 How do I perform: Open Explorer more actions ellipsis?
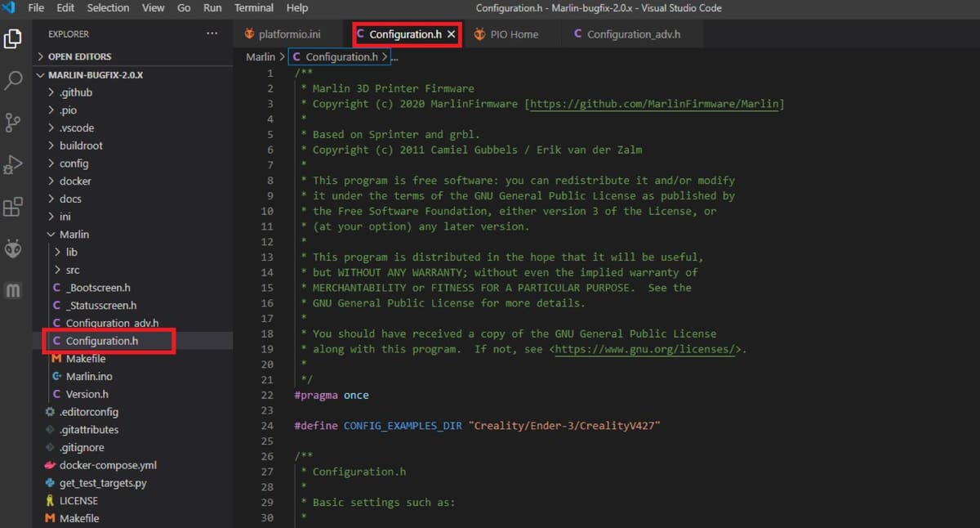(212, 34)
